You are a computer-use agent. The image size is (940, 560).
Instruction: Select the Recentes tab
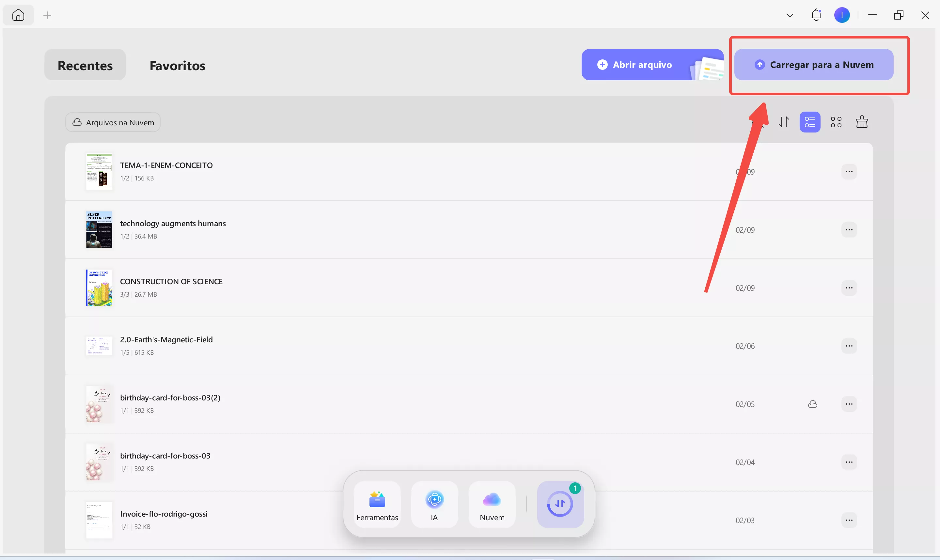[85, 65]
